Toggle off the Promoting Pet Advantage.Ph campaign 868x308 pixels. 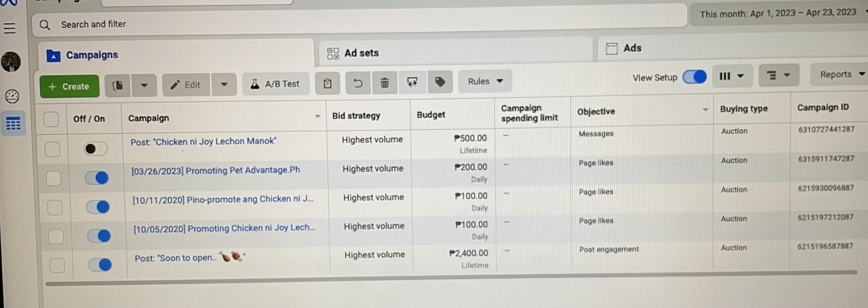[x=97, y=178]
